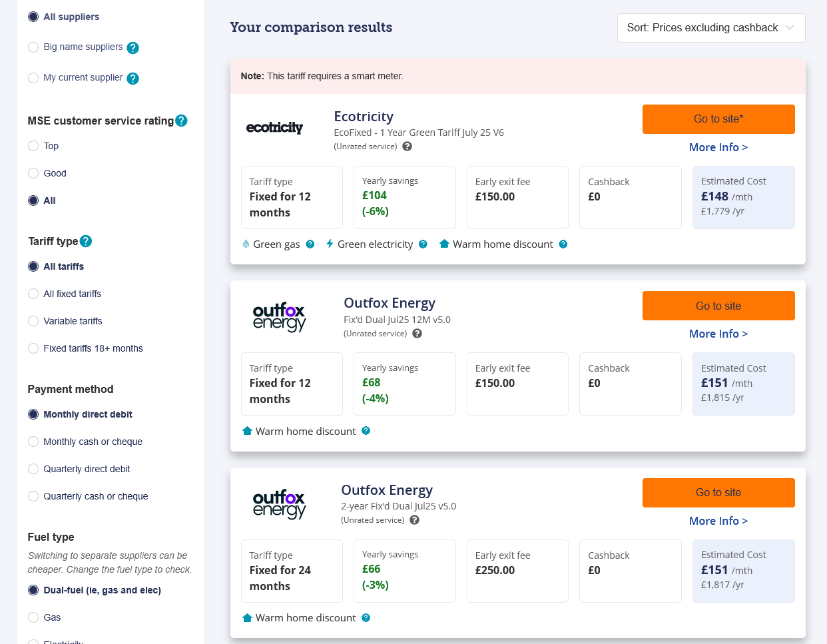Click Outfox yearly savings £66
The height and width of the screenshot is (644, 827).
(372, 569)
